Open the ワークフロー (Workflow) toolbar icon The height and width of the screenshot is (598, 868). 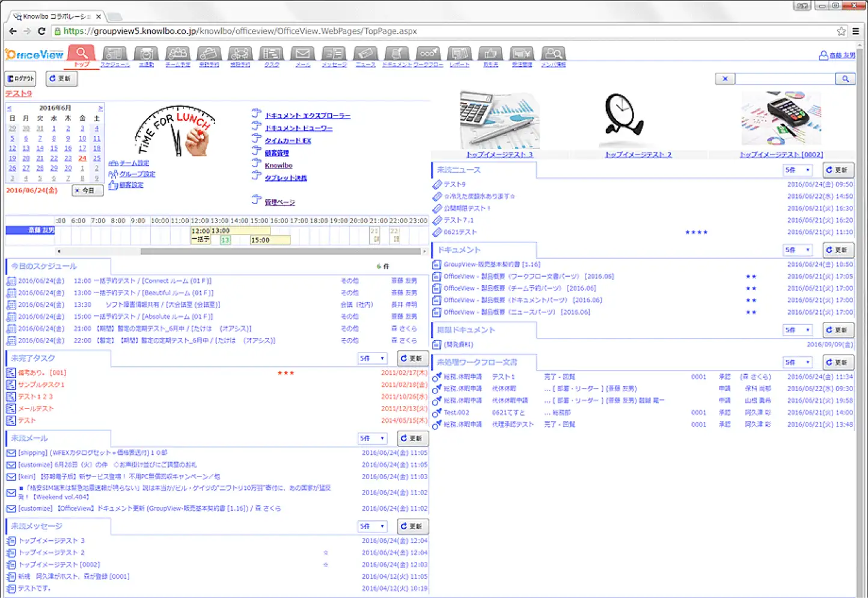427,55
